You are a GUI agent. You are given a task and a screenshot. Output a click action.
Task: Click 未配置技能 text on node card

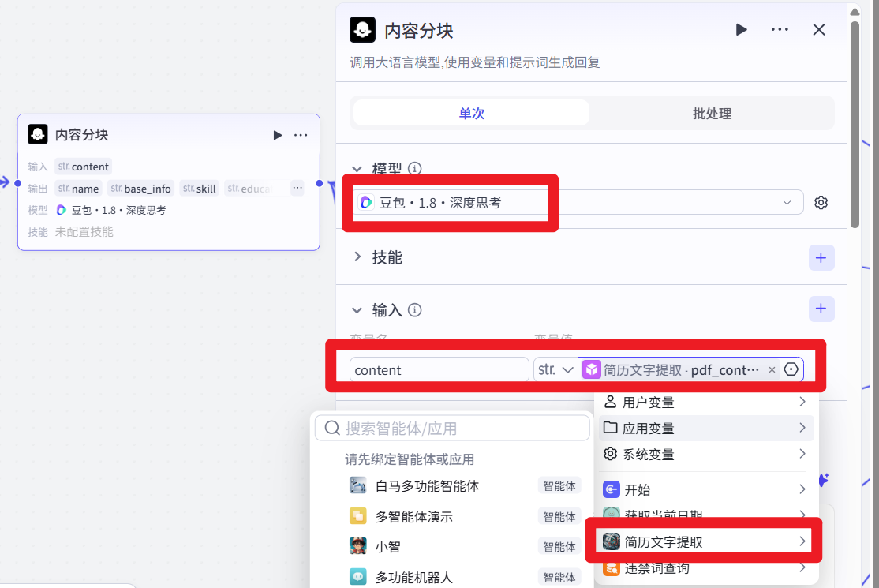[x=84, y=232]
